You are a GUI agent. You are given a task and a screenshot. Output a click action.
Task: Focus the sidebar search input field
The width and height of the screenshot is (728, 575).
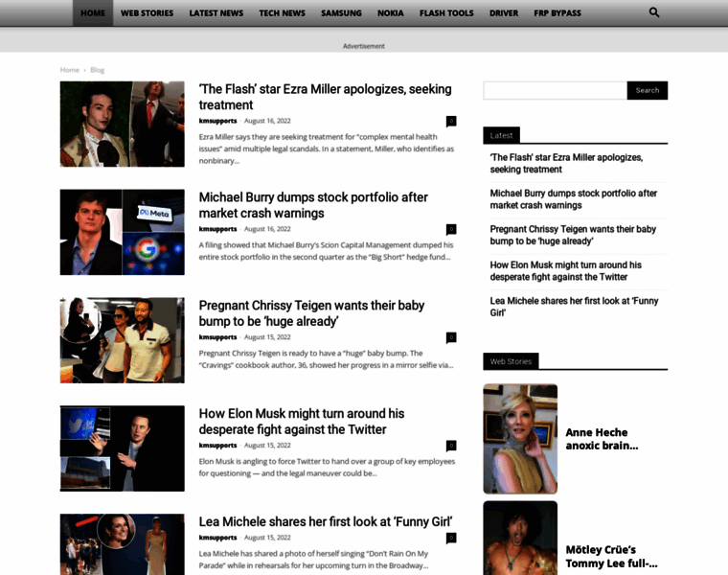555,90
